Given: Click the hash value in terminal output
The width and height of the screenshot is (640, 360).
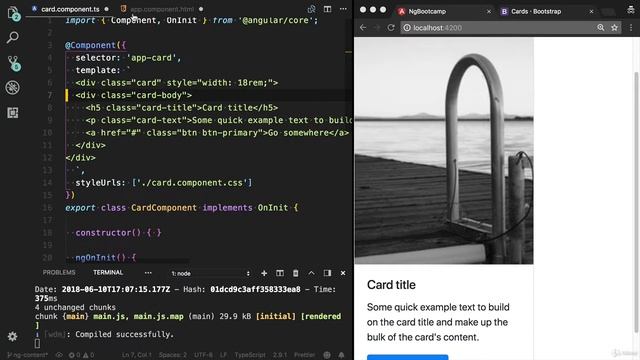Looking at the screenshot, I should [x=255, y=289].
